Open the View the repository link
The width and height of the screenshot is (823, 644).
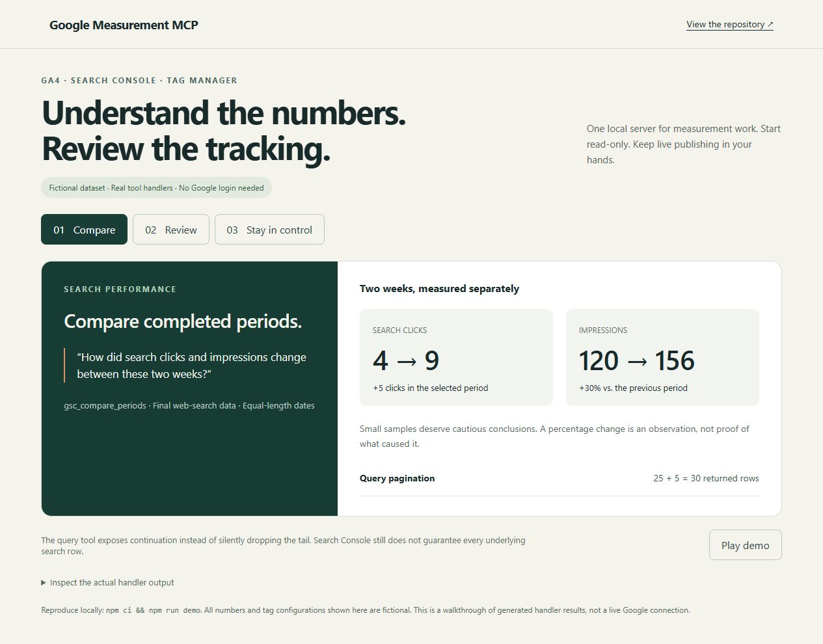730,25
